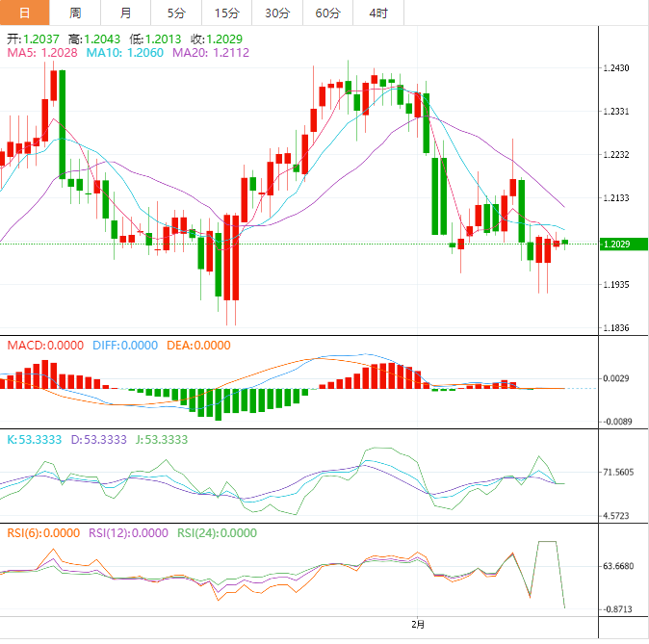649x644 pixels.
Task: Click the DIFF value label
Action: point(125,346)
